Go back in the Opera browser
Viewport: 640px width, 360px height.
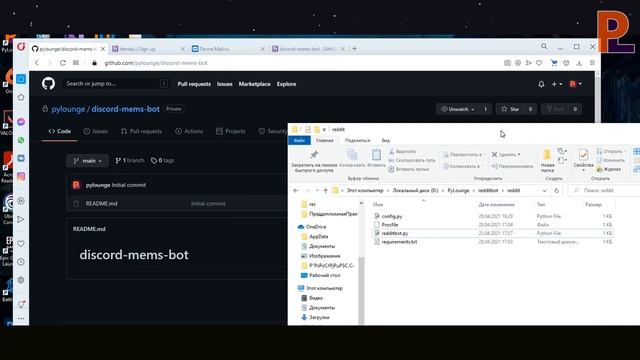tap(37, 63)
